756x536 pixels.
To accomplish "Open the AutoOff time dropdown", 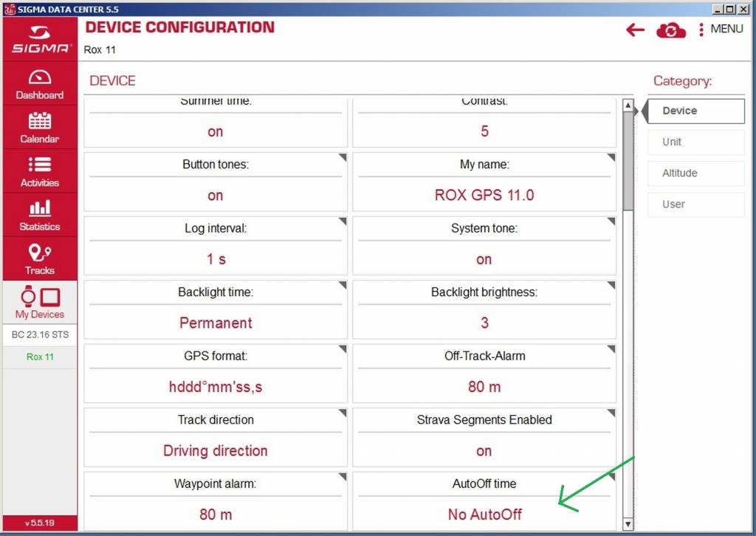I will [484, 515].
